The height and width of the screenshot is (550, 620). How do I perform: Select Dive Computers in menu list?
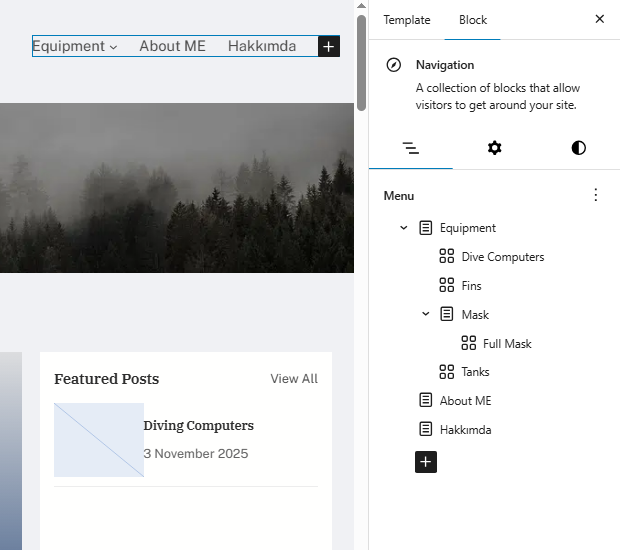(502, 257)
